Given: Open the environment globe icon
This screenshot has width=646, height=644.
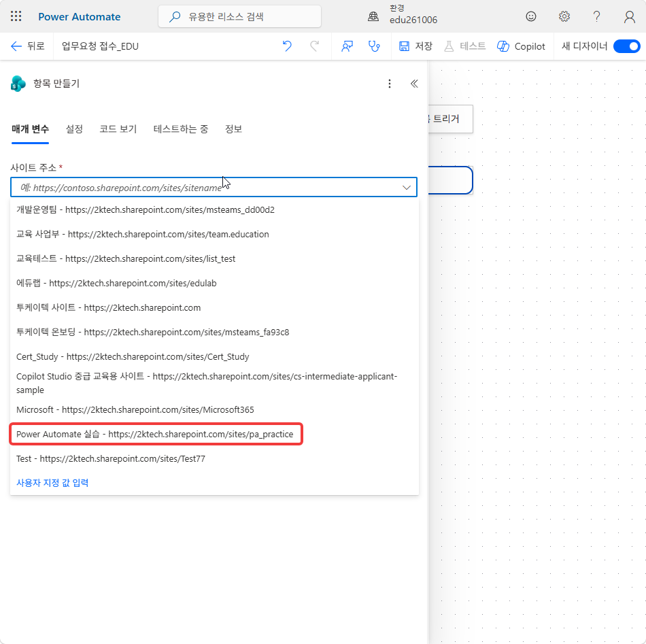Looking at the screenshot, I should [x=373, y=16].
